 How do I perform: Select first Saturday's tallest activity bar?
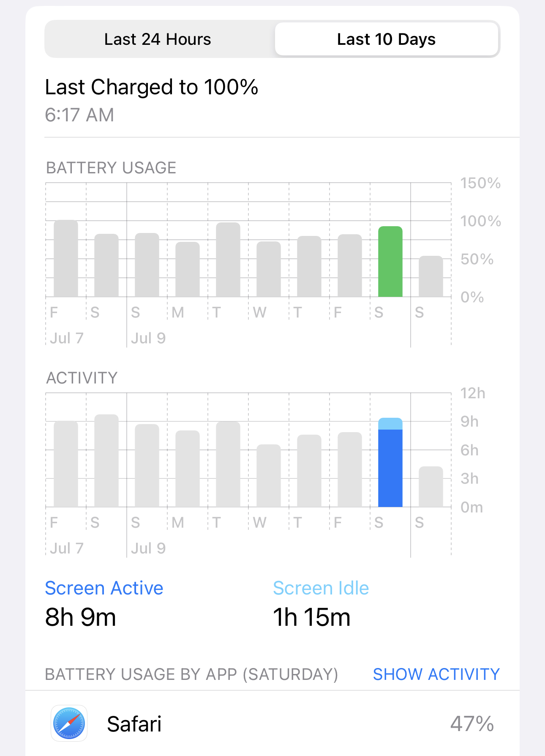pos(106,460)
